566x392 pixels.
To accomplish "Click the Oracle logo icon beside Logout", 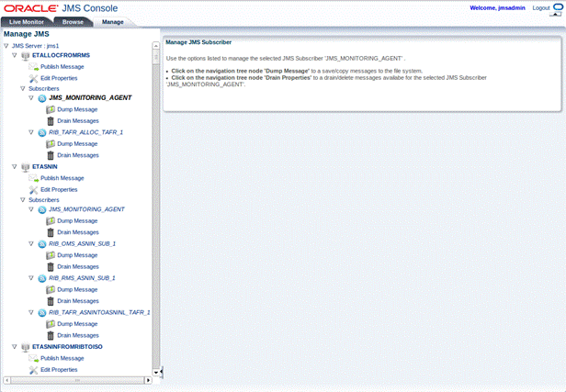I will tap(558, 7).
